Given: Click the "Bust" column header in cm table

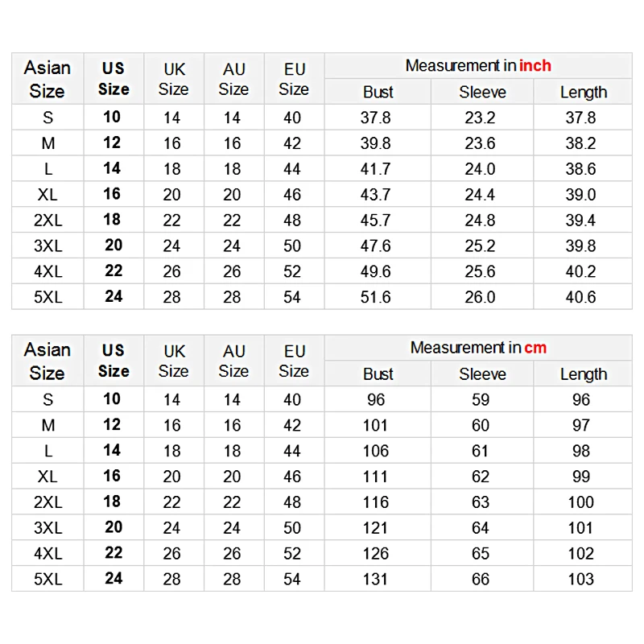Looking at the screenshot, I should pyautogui.click(x=378, y=374).
